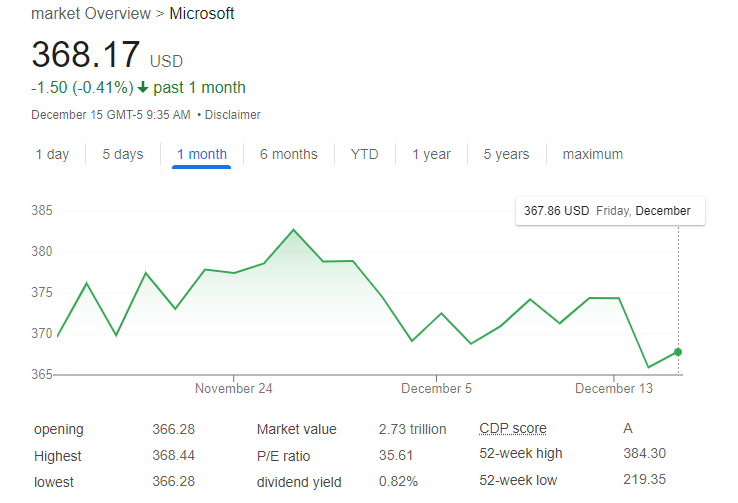Screen dimensions: 738x503
Task: Click the P/E ratio label
Action: pyautogui.click(x=283, y=456)
